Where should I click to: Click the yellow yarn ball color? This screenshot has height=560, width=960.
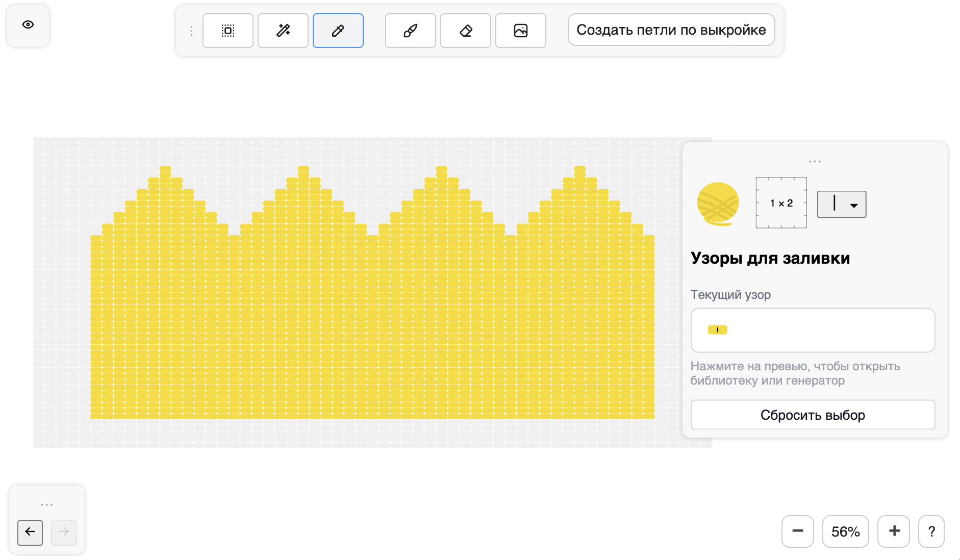[x=718, y=203]
